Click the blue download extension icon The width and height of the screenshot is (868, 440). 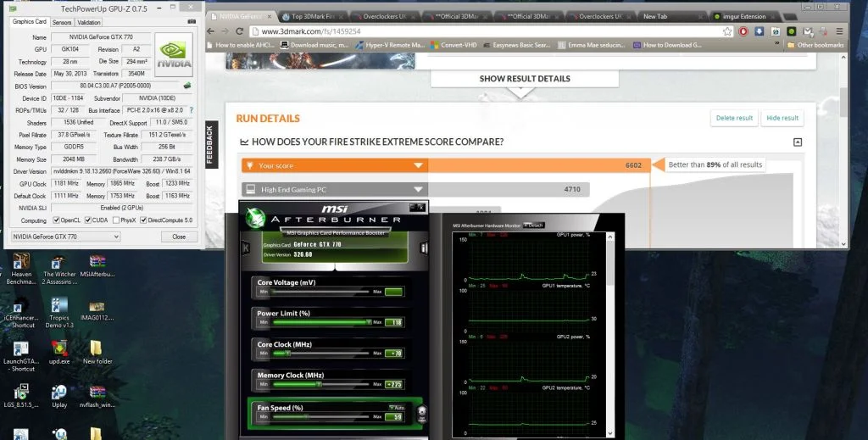759,31
